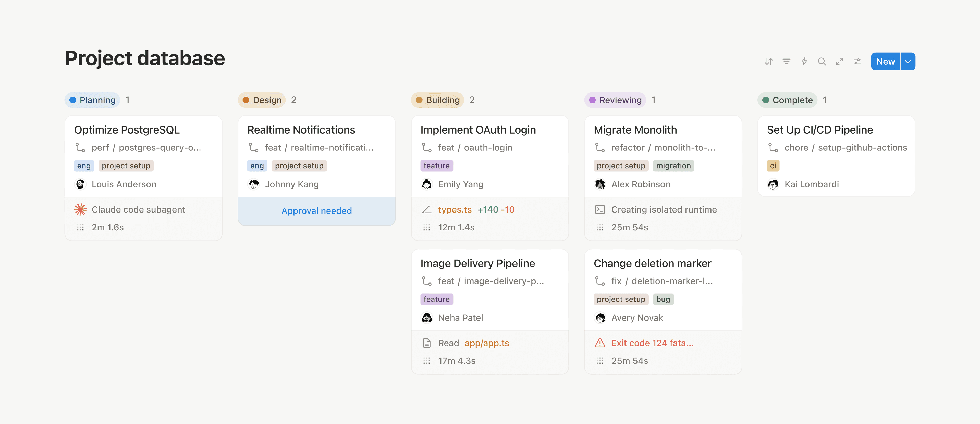The image size is (980, 424).
Task: Click the Reviewing purple status dot
Action: (x=592, y=100)
